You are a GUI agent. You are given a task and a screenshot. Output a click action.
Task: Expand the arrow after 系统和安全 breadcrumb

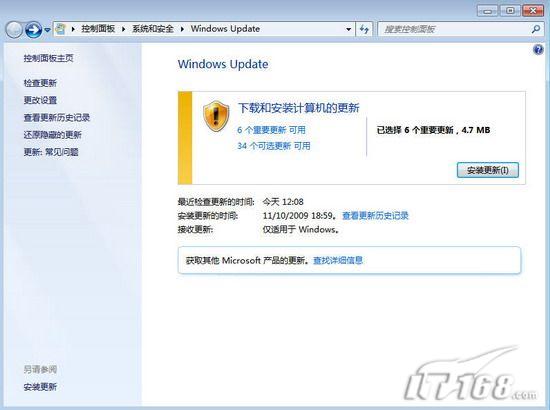click(182, 29)
